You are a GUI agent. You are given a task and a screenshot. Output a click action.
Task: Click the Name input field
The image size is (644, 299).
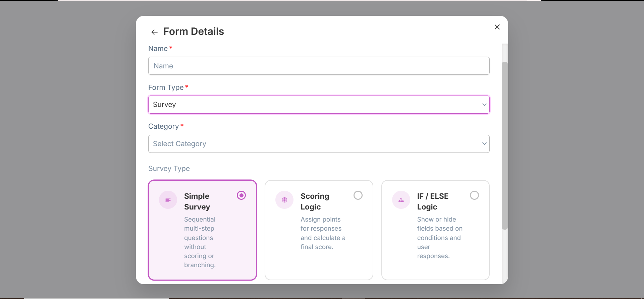(x=319, y=66)
